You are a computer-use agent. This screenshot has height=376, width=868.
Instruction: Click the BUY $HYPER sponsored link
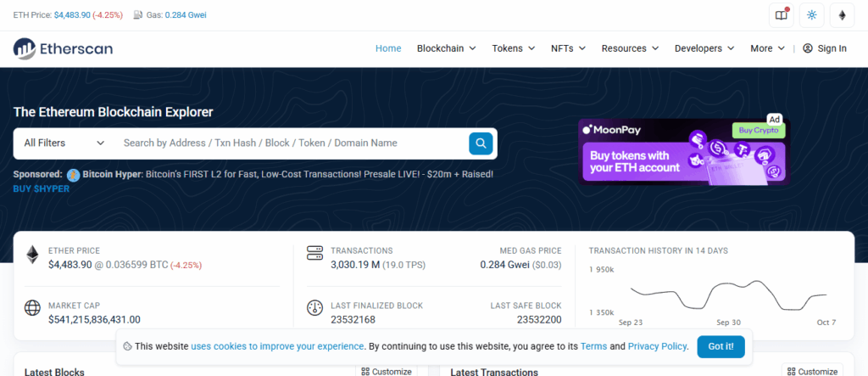click(x=42, y=188)
